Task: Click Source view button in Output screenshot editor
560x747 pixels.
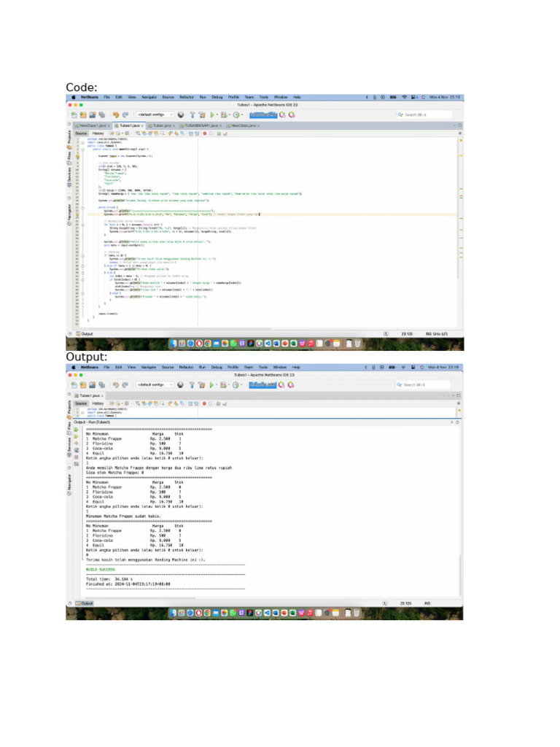Action: (82, 403)
